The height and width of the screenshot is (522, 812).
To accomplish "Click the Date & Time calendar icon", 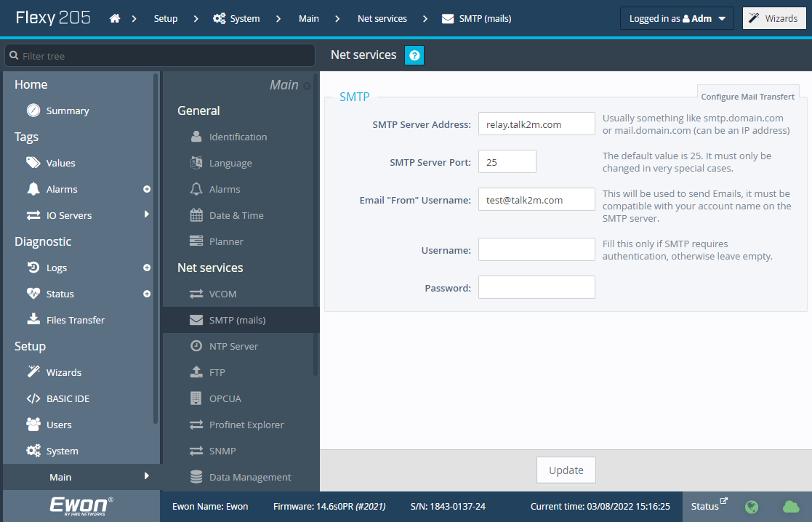I will 196,215.
